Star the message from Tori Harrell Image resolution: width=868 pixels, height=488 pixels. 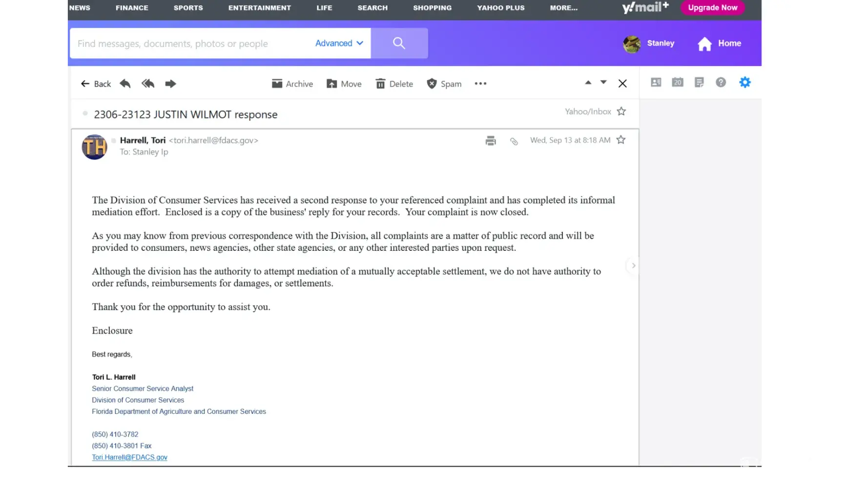click(621, 140)
